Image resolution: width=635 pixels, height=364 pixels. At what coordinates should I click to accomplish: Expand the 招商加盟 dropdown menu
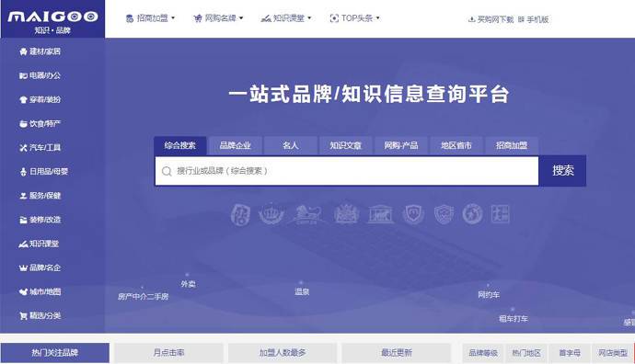click(150, 18)
